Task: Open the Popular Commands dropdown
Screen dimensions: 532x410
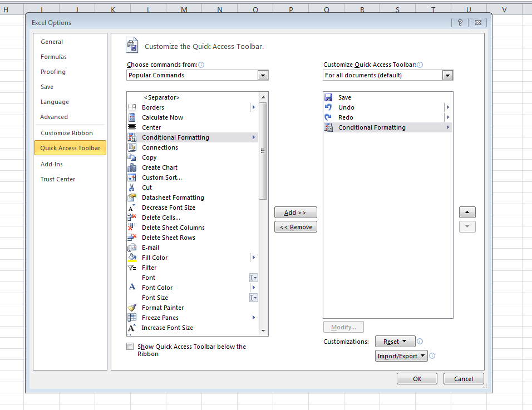Action: point(263,75)
